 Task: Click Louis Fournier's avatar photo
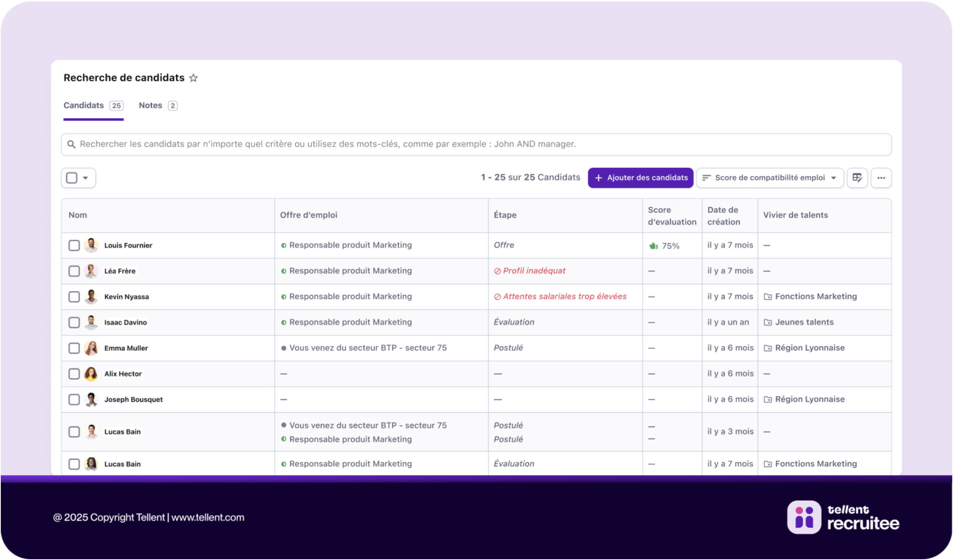click(91, 245)
